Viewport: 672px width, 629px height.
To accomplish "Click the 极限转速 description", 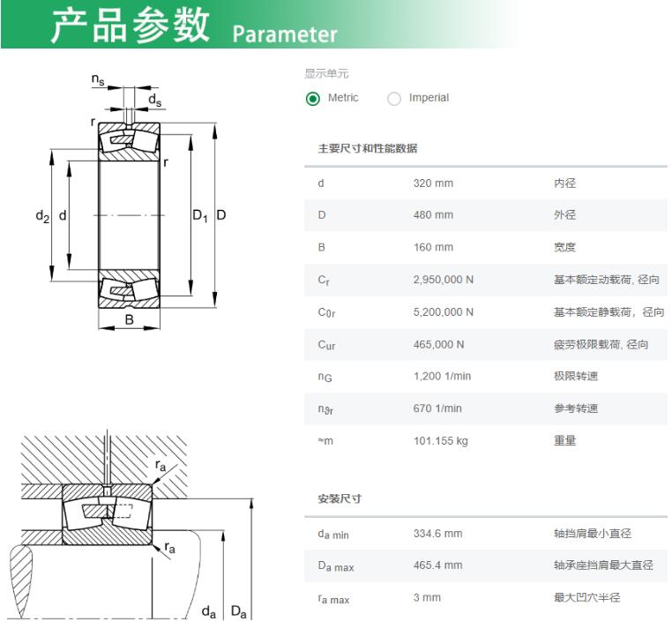I will (576, 376).
